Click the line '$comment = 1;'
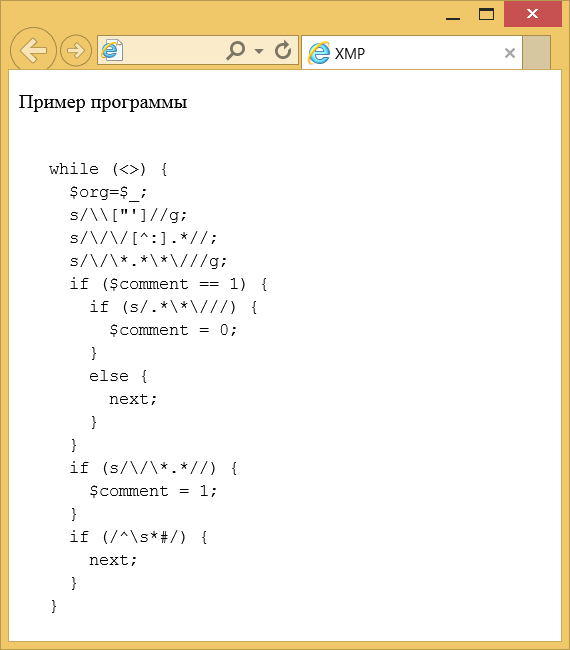 pos(153,491)
